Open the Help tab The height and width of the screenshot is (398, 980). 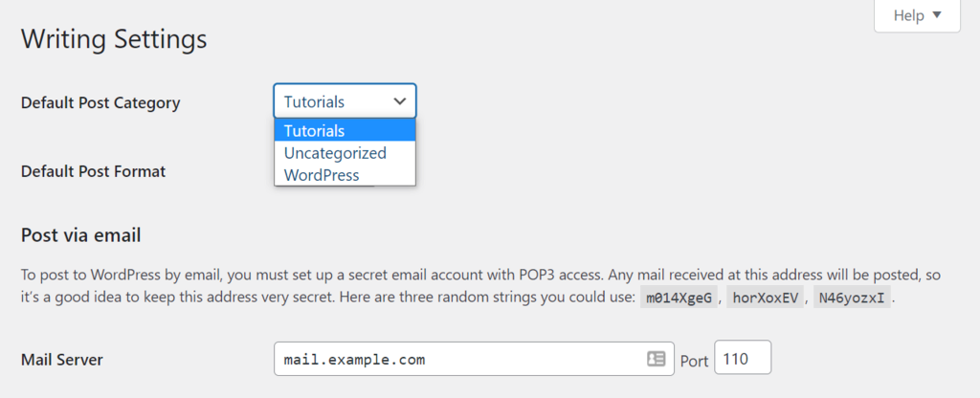[916, 15]
